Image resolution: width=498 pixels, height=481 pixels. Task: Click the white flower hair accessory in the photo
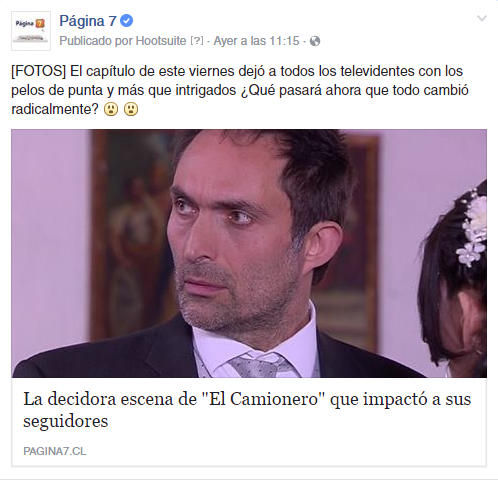click(474, 227)
